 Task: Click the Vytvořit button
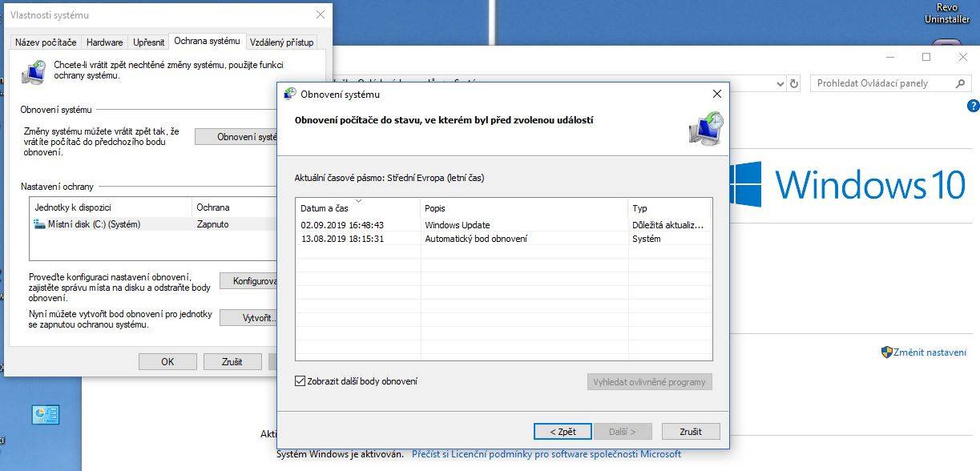[248, 318]
